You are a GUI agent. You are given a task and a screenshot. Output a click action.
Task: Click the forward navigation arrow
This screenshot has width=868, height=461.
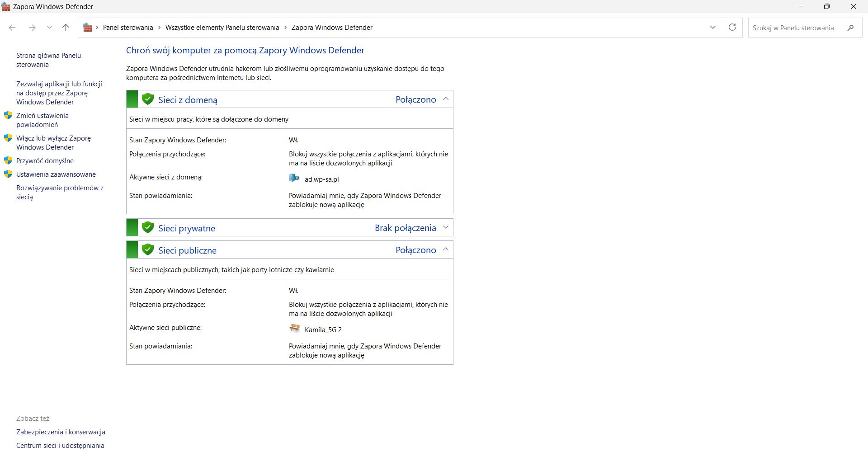click(32, 28)
